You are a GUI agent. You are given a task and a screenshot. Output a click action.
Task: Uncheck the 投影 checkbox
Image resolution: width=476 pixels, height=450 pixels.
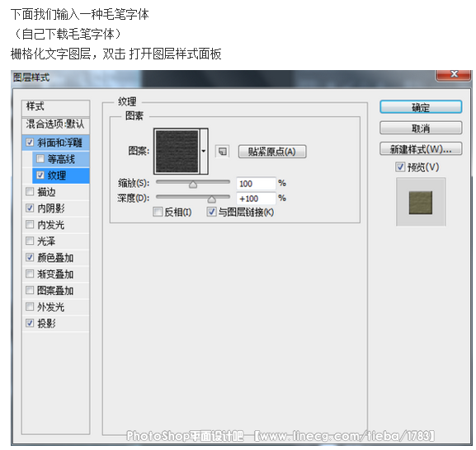30,323
